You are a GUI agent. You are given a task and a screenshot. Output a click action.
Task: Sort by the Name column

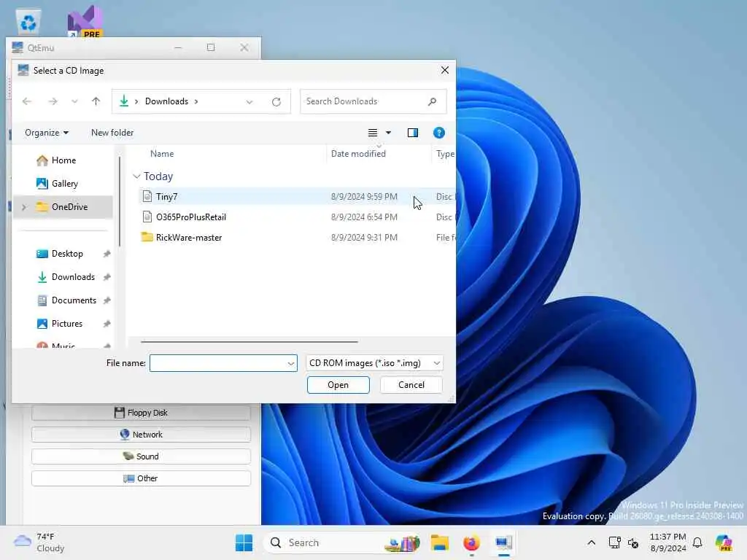162,154
